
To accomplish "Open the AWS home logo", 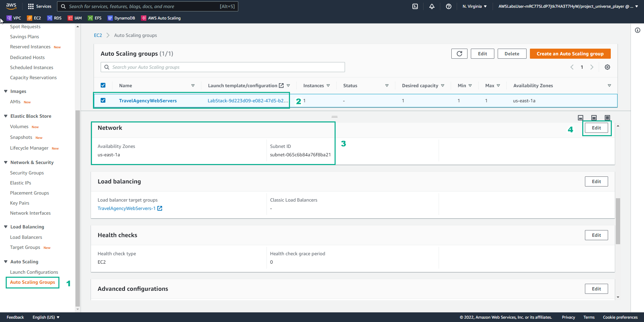I will [x=11, y=6].
